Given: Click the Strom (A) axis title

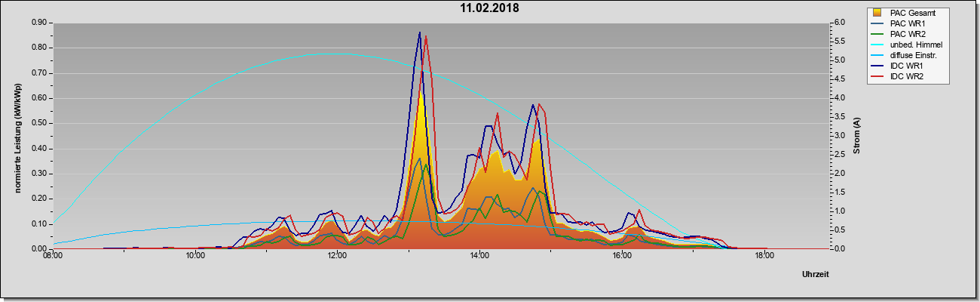Looking at the screenshot, I should coord(856,136).
